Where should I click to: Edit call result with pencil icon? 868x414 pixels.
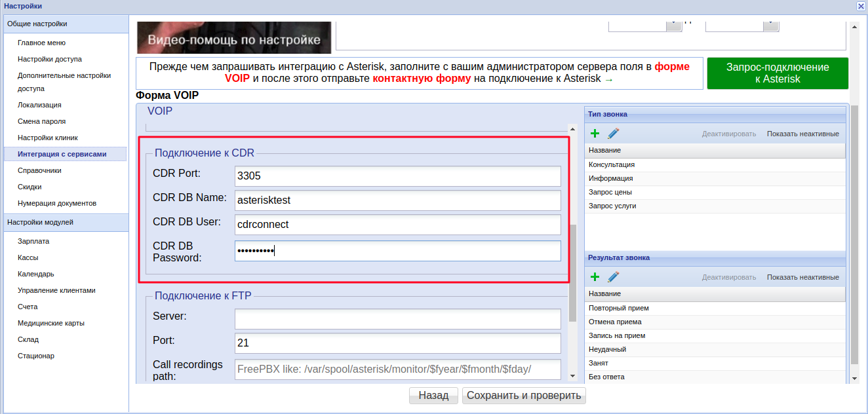(x=614, y=277)
